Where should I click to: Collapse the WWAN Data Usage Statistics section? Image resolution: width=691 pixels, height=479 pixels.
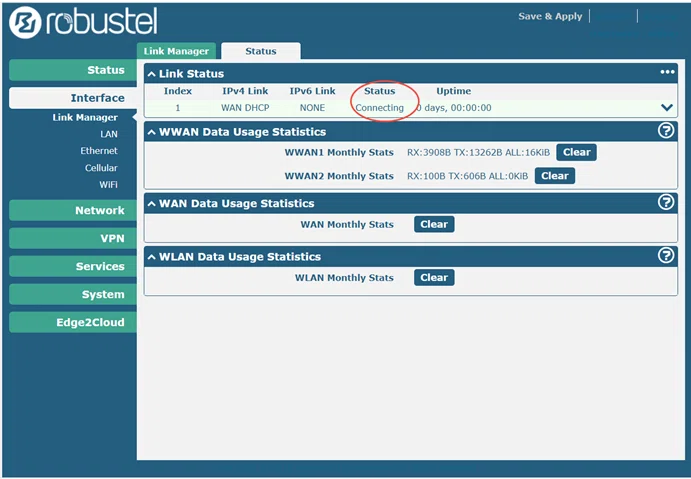pyautogui.click(x=152, y=132)
